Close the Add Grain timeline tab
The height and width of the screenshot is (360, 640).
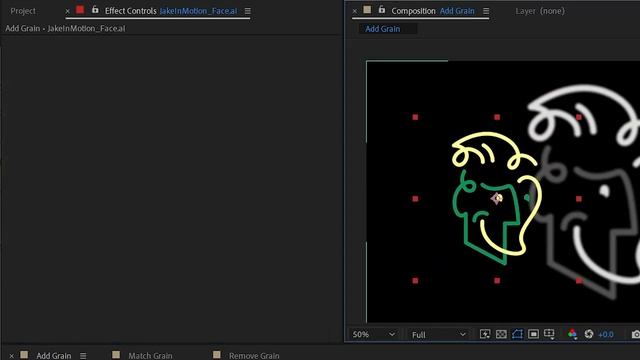(x=11, y=356)
